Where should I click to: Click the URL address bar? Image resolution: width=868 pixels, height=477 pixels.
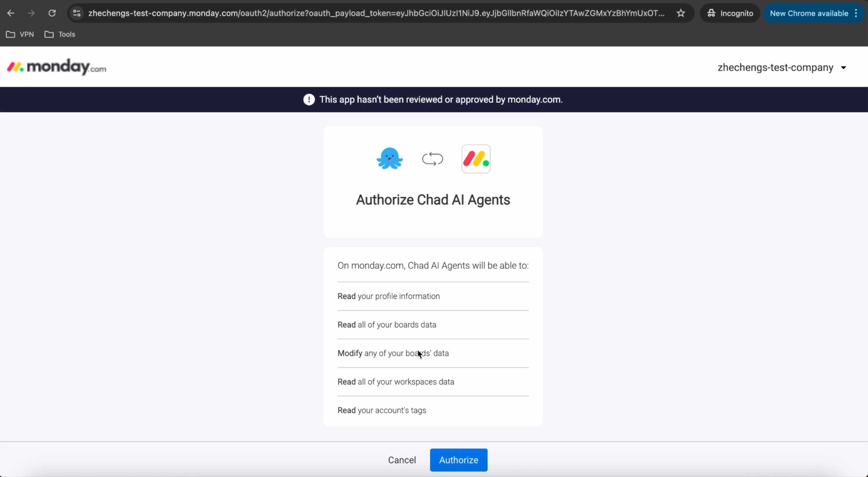(x=376, y=13)
